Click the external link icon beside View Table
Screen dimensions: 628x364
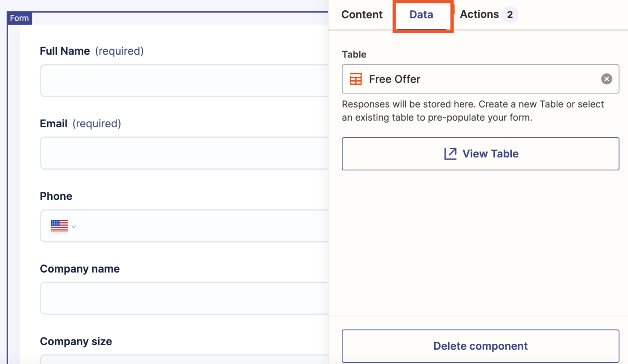tap(450, 154)
